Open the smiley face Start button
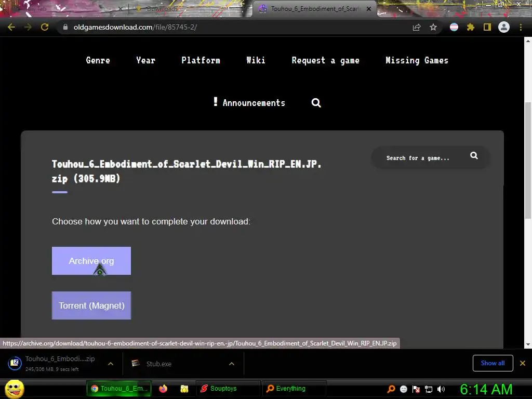The width and height of the screenshot is (532, 399). [14, 389]
